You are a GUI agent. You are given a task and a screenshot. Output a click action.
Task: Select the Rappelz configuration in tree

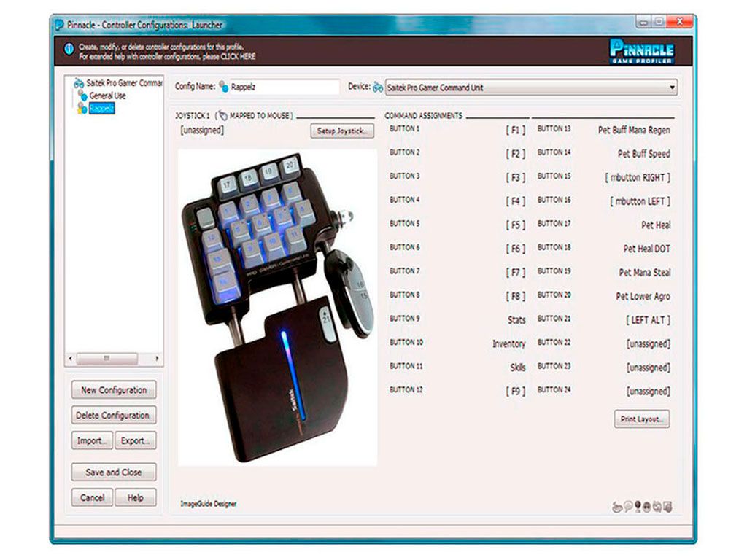[101, 109]
